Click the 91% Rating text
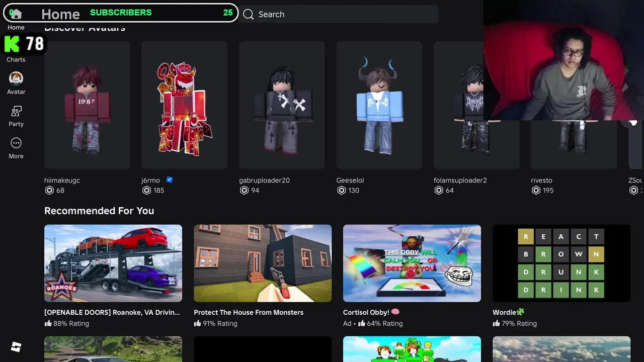The height and width of the screenshot is (362, 644). coord(220,323)
